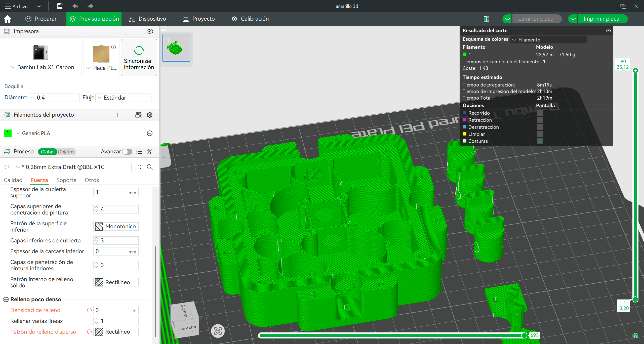Open the Preparar tab

tap(41, 19)
